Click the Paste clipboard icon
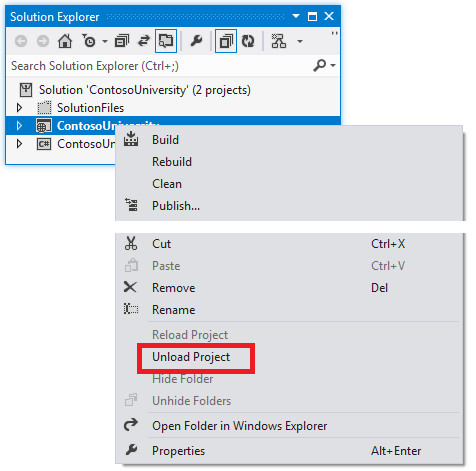The height and width of the screenshot is (471, 476). (131, 265)
